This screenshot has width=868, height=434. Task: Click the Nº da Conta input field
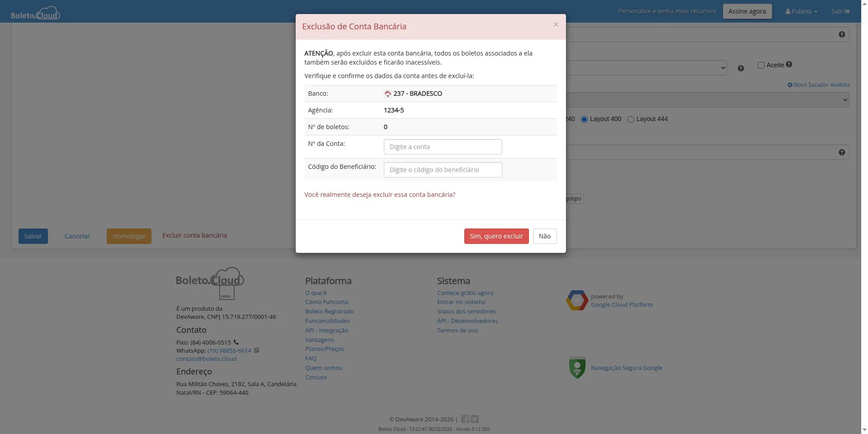tap(443, 147)
